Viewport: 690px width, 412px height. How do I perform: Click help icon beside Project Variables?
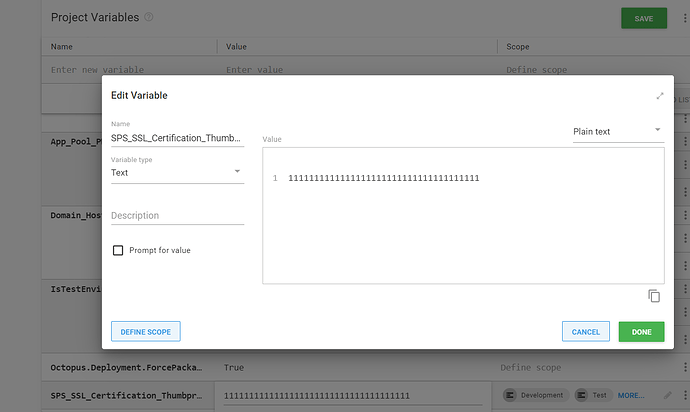149,18
